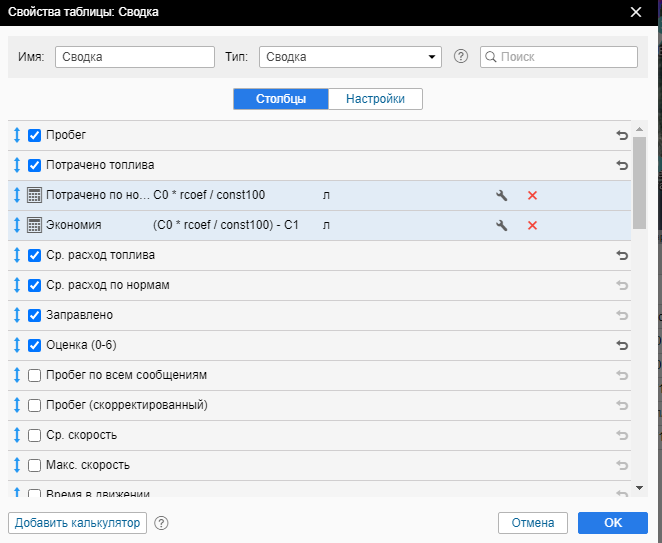Click help icon beside Добавить калькулятор

pyautogui.click(x=161, y=523)
